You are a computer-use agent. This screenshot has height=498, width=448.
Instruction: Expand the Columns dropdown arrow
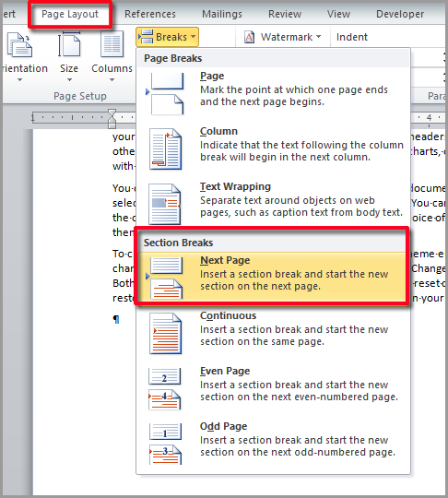112,80
